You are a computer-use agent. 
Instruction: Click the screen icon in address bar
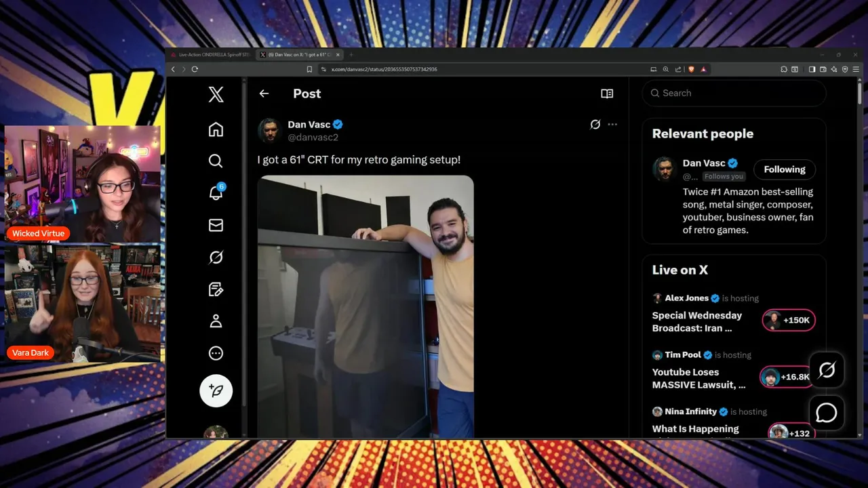[x=654, y=69]
